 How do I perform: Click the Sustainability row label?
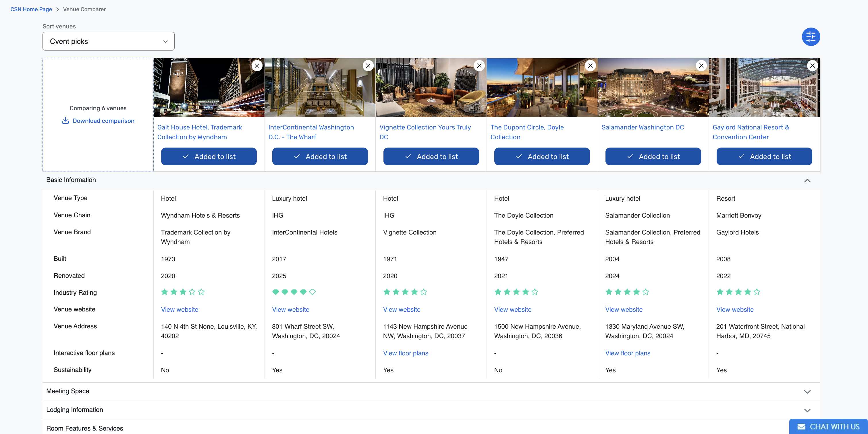72,370
